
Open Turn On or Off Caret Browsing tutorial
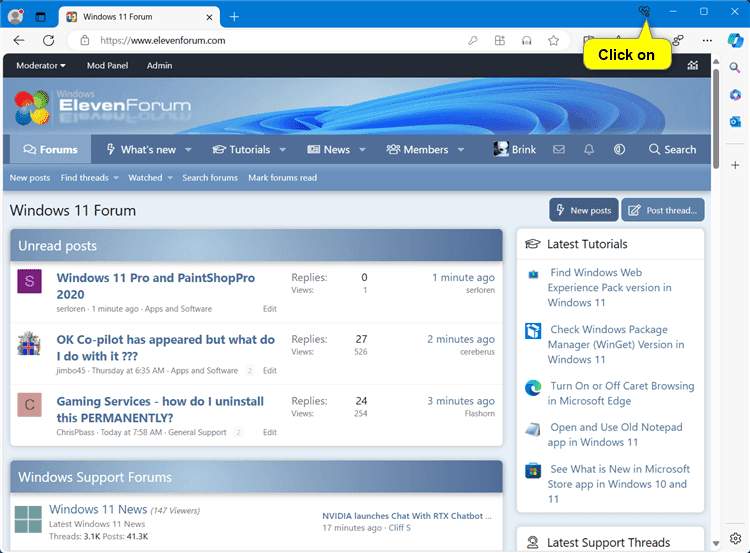621,393
